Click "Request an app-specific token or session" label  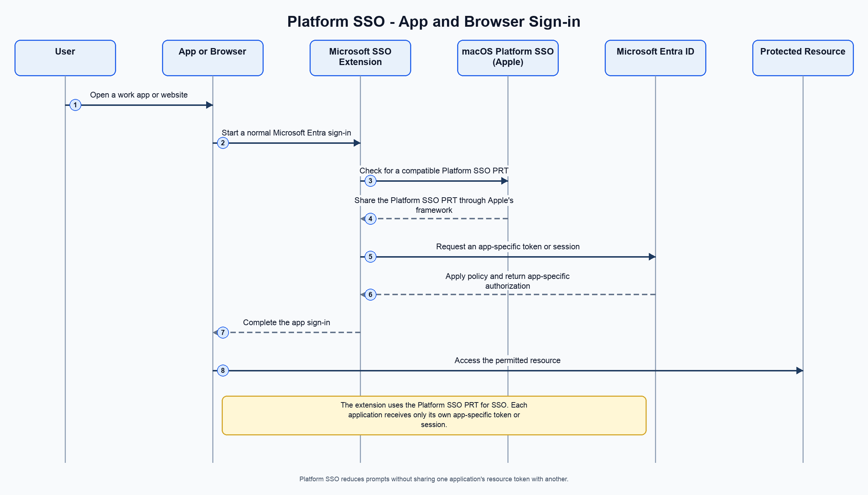[x=508, y=246]
